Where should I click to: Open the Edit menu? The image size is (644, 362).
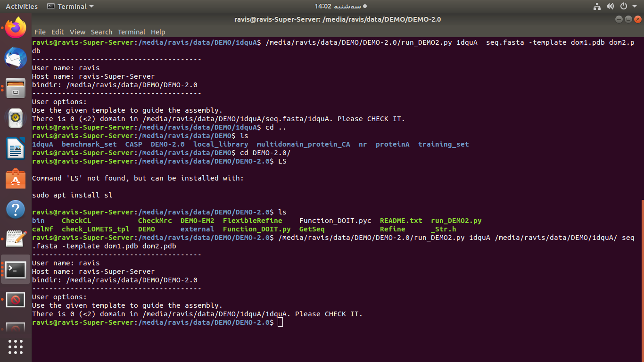pyautogui.click(x=58, y=32)
